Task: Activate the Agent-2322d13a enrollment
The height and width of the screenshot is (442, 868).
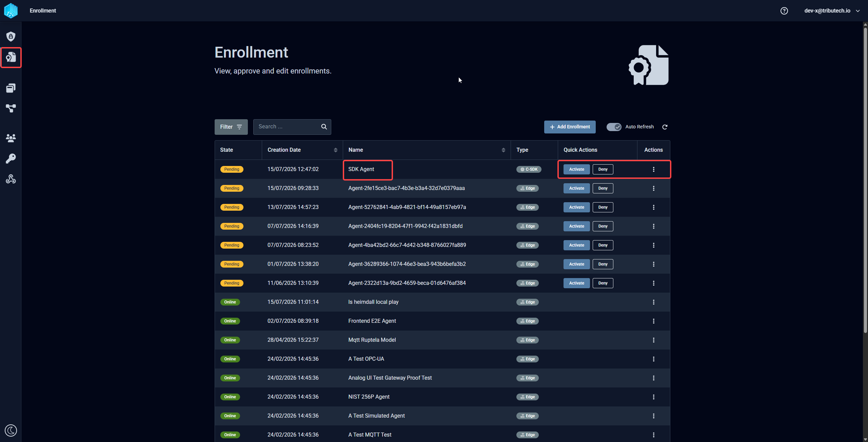Action: coord(577,283)
